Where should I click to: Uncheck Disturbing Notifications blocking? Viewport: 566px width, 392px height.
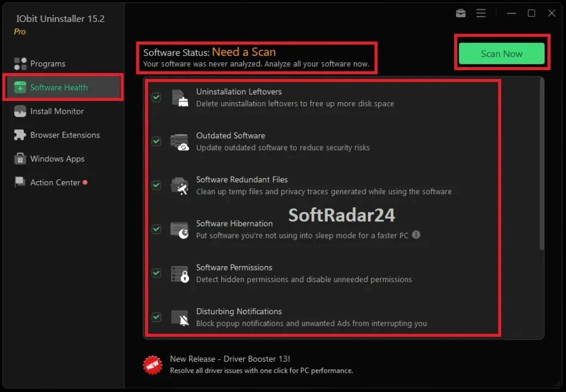click(x=156, y=317)
